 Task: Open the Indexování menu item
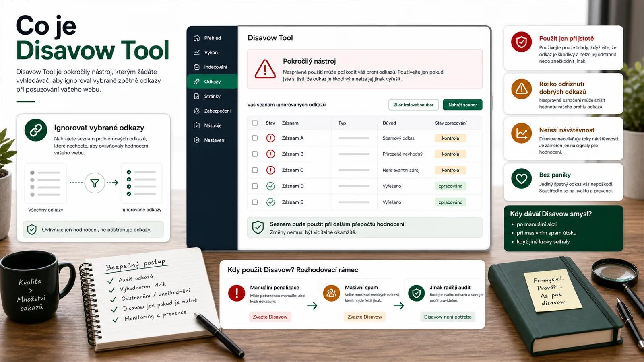[x=212, y=67]
